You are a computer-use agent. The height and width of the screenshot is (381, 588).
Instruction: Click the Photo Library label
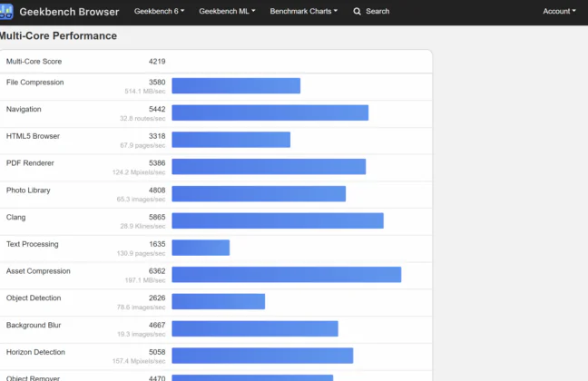click(28, 190)
